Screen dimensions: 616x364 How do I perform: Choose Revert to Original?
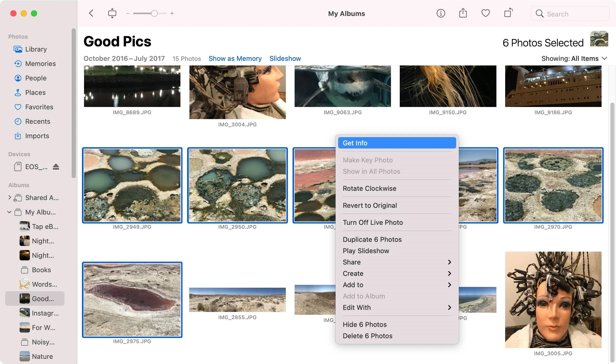point(397,205)
